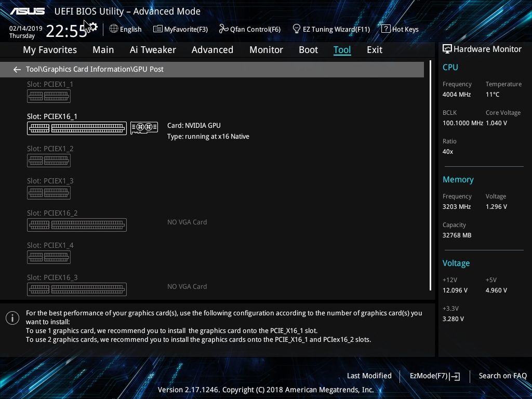The height and width of the screenshot is (399, 532).
Task: Open date and time settings gear
Action: 92,27
